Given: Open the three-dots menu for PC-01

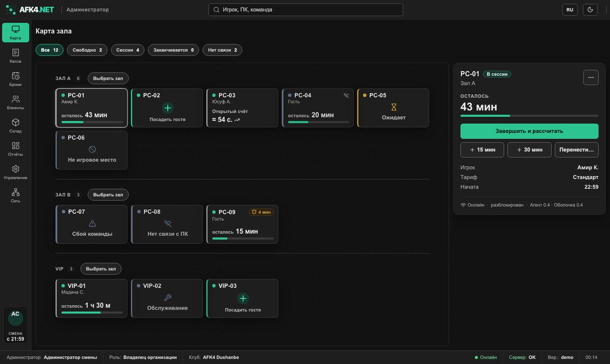Looking at the screenshot, I should click(x=591, y=77).
